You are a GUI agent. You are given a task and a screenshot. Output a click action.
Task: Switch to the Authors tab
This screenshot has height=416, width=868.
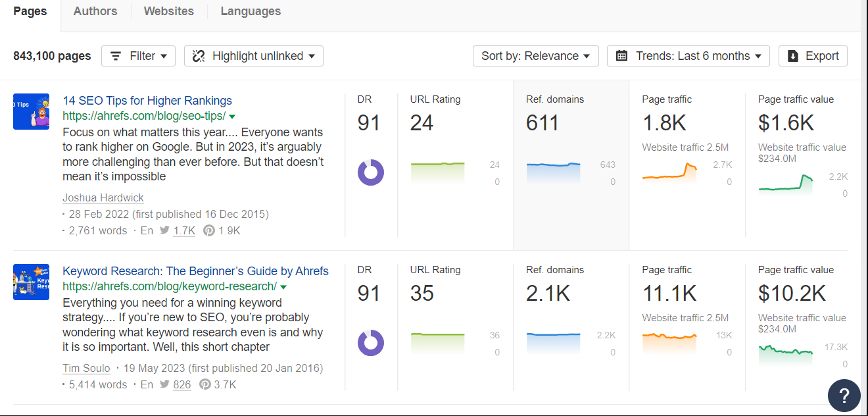(95, 11)
